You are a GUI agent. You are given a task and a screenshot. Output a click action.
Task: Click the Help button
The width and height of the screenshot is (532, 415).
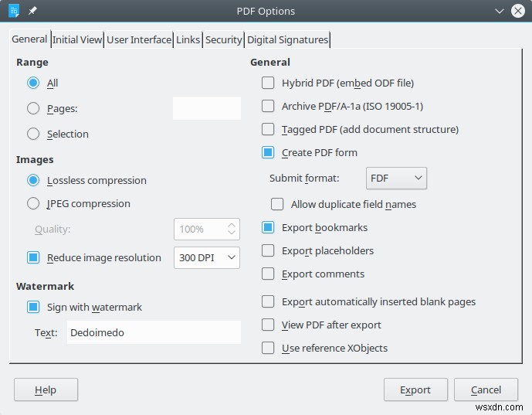click(x=46, y=389)
